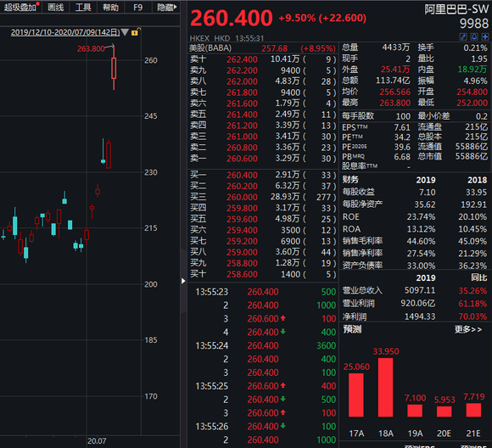Screen dimensions: 492x448
Task: Click sell-ten price 262.400
Action: click(x=242, y=59)
